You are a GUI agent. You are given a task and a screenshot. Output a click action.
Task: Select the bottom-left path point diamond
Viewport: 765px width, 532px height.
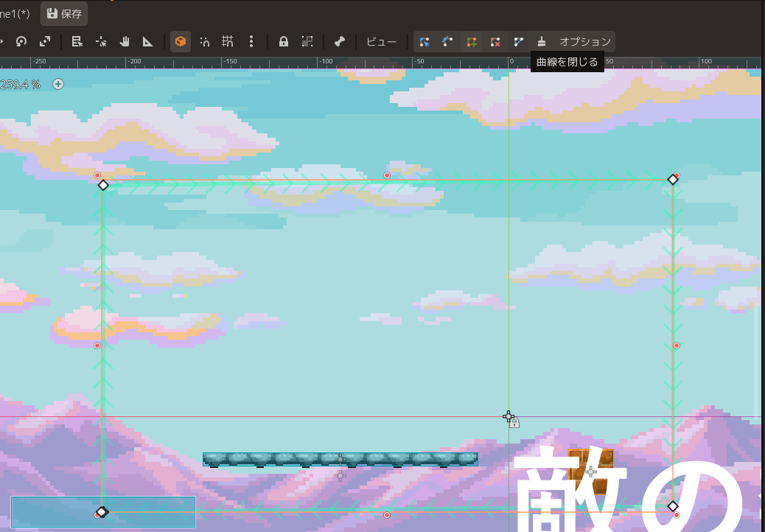pyautogui.click(x=102, y=512)
